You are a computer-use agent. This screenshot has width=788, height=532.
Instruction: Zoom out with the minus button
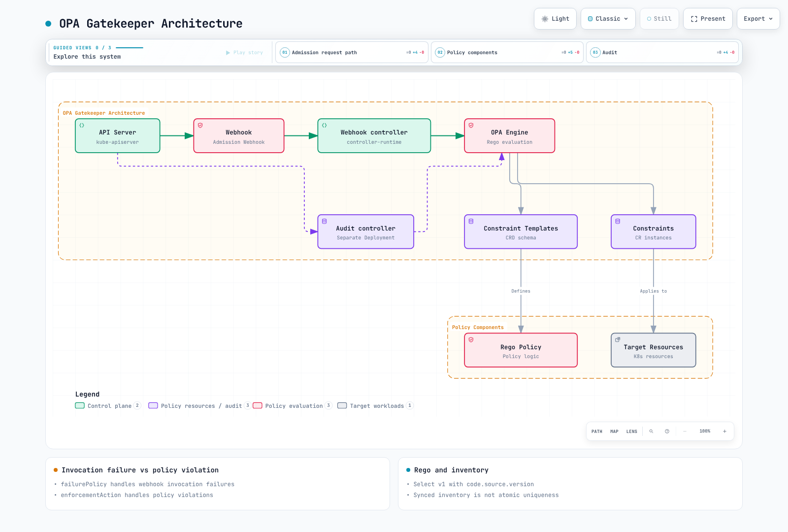685,432
